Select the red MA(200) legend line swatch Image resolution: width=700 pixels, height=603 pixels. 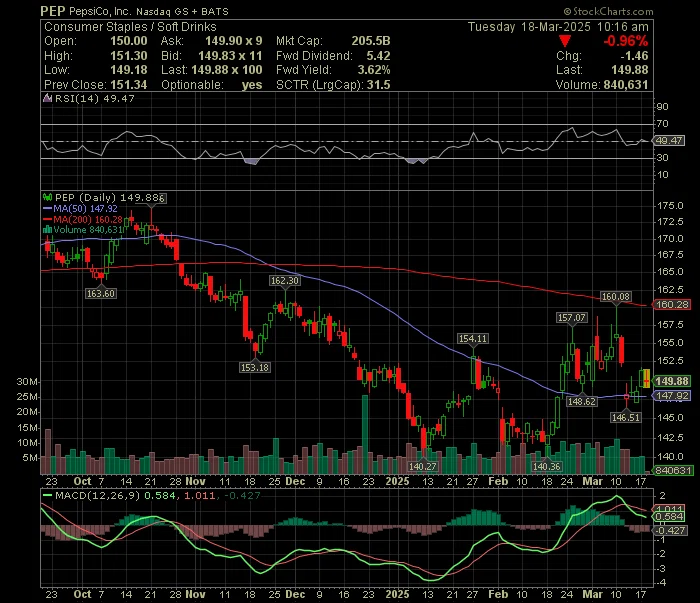(47, 220)
